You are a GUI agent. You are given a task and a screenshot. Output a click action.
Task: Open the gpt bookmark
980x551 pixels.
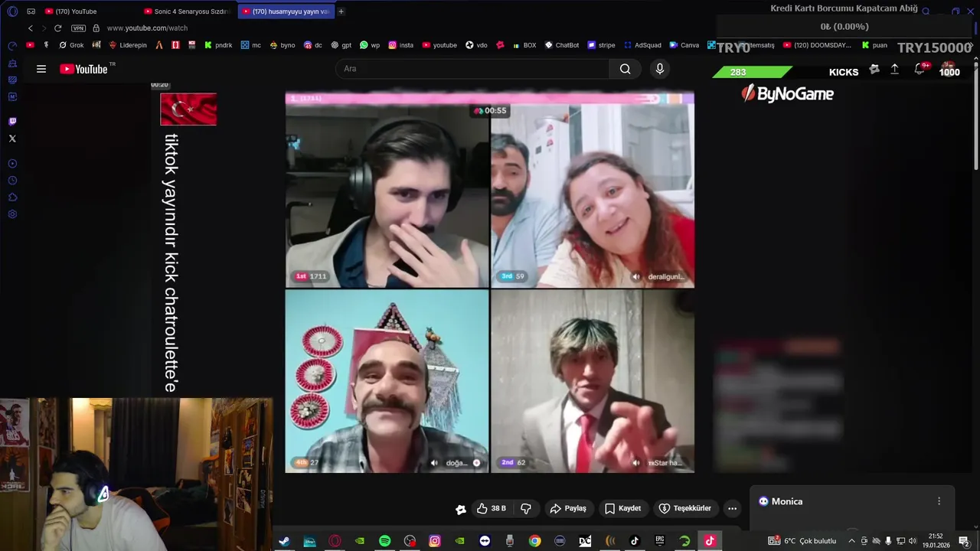(x=341, y=45)
